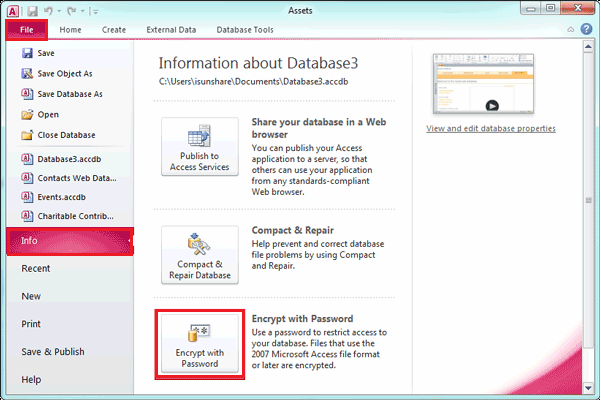Choose Save Object As

65,74
